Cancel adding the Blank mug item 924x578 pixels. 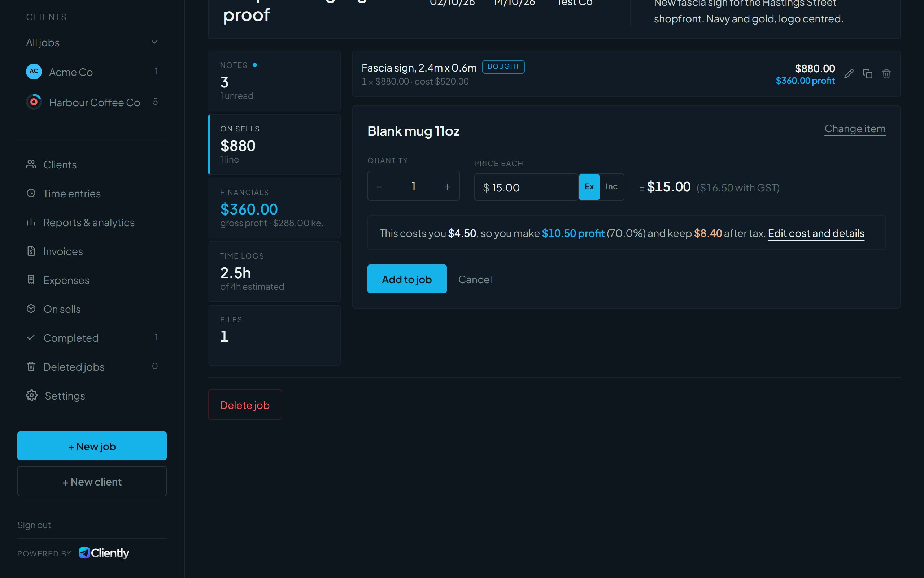pyautogui.click(x=475, y=280)
